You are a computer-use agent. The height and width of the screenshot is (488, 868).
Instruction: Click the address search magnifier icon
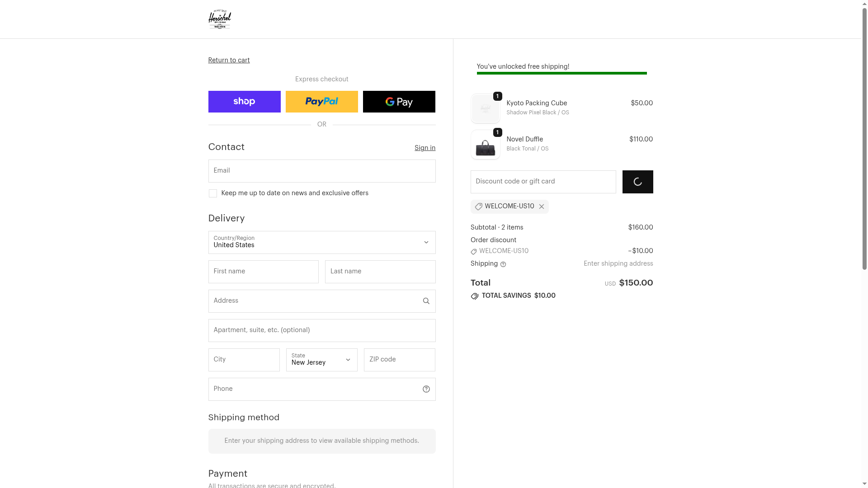point(426,301)
